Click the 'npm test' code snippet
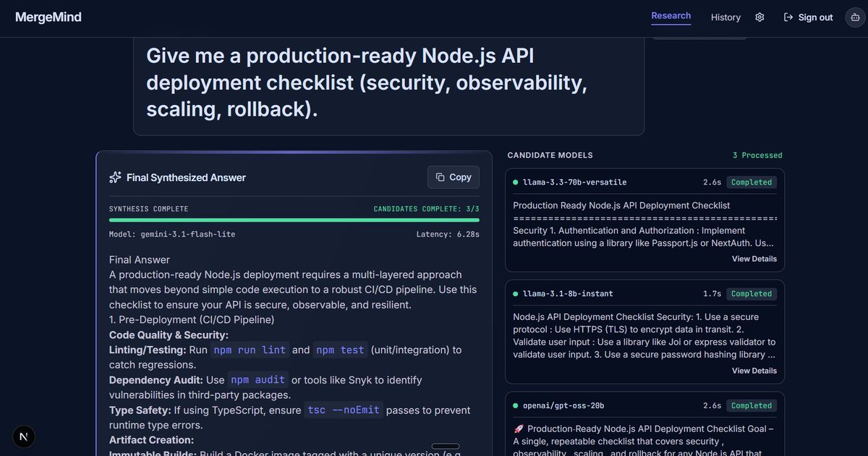Viewport: 868px width, 456px height. coord(340,350)
